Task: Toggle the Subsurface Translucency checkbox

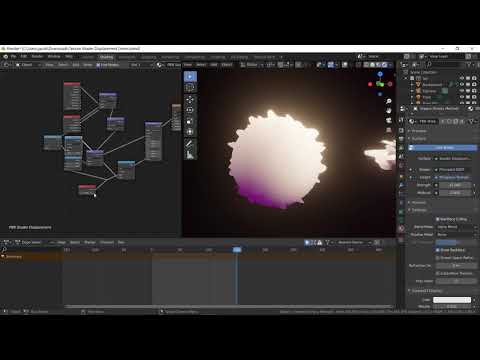Action: tap(438, 273)
